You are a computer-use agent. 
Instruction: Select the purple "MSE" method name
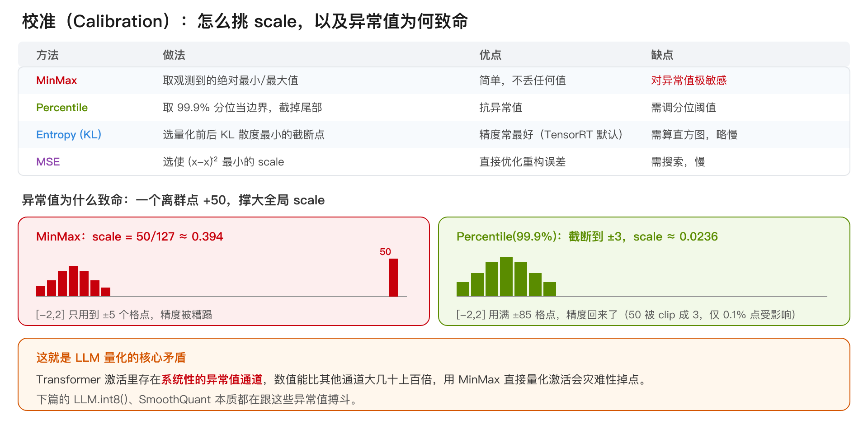click(48, 162)
